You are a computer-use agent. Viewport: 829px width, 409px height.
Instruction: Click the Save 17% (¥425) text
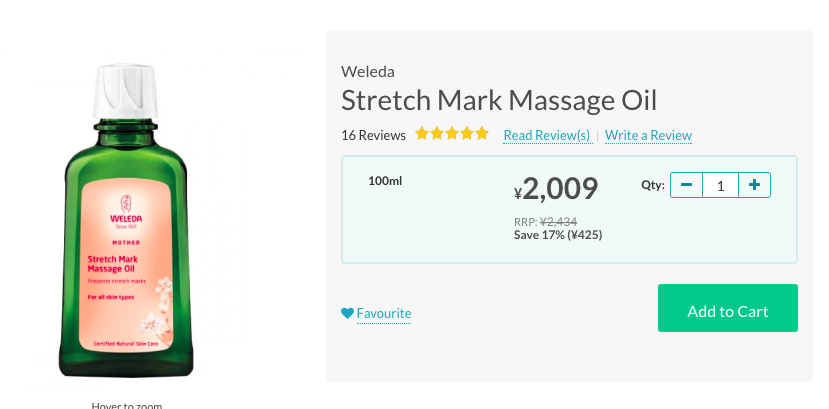(x=558, y=235)
